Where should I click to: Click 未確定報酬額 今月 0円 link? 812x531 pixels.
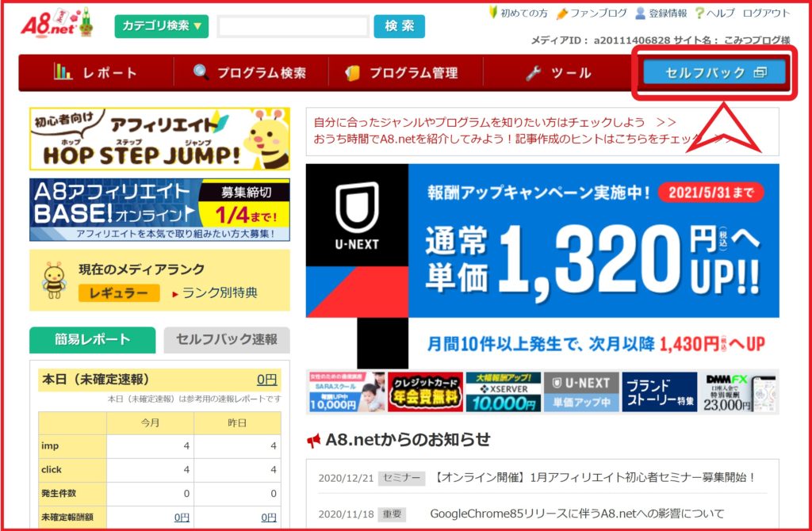pos(182,517)
